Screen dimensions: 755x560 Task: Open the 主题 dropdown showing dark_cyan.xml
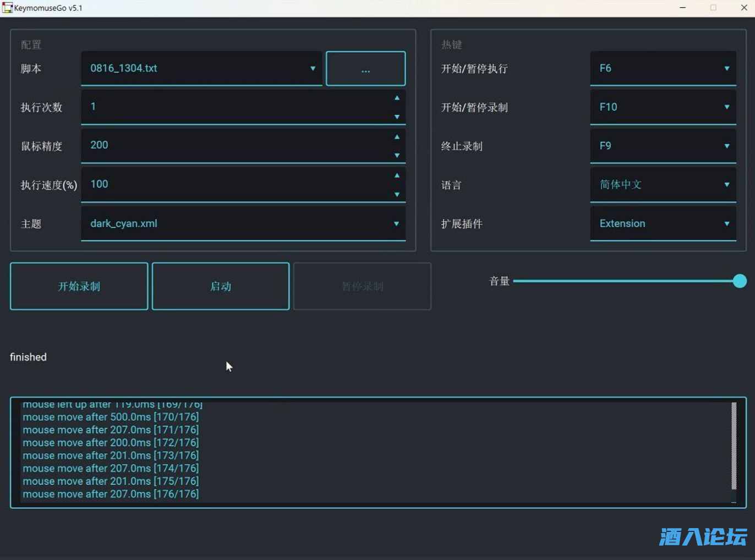point(243,223)
